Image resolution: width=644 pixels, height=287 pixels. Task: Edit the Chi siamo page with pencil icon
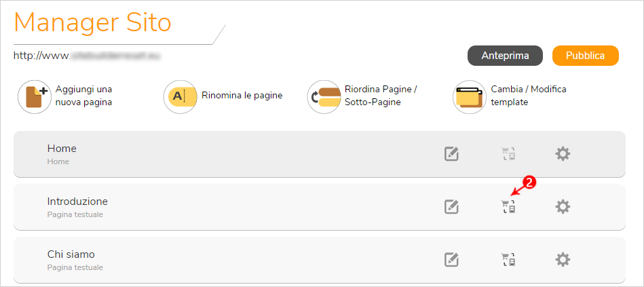[x=451, y=259]
